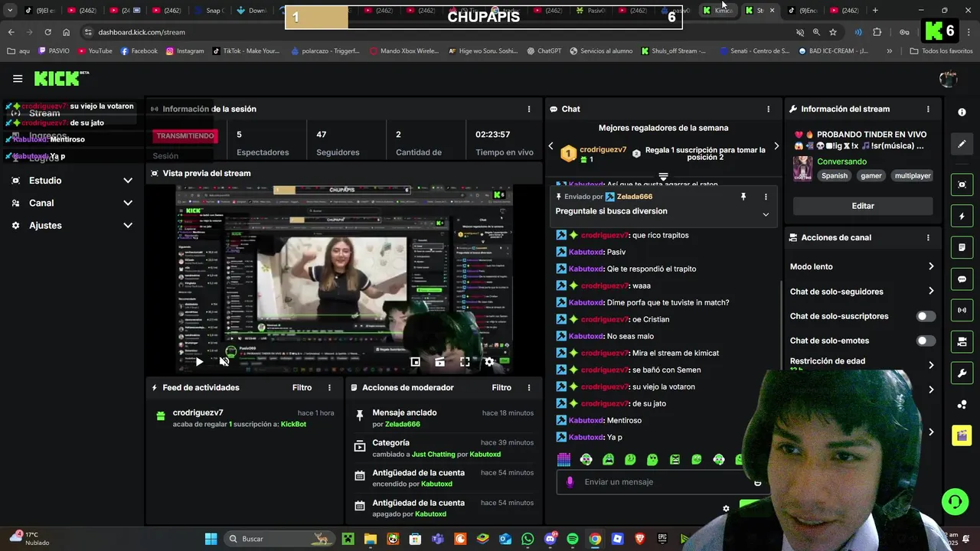The height and width of the screenshot is (551, 980).
Task: Open Acciones de canal three-dot menu
Action: 928,237
